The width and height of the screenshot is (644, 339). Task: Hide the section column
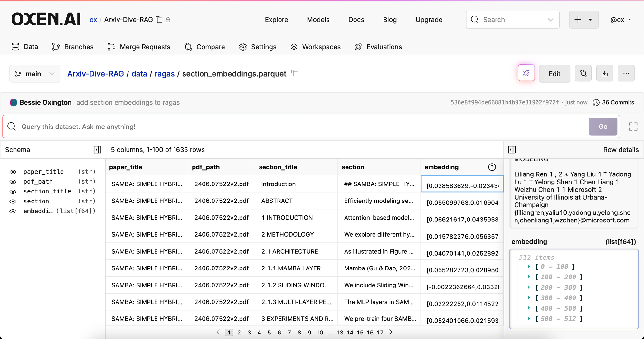click(13, 202)
